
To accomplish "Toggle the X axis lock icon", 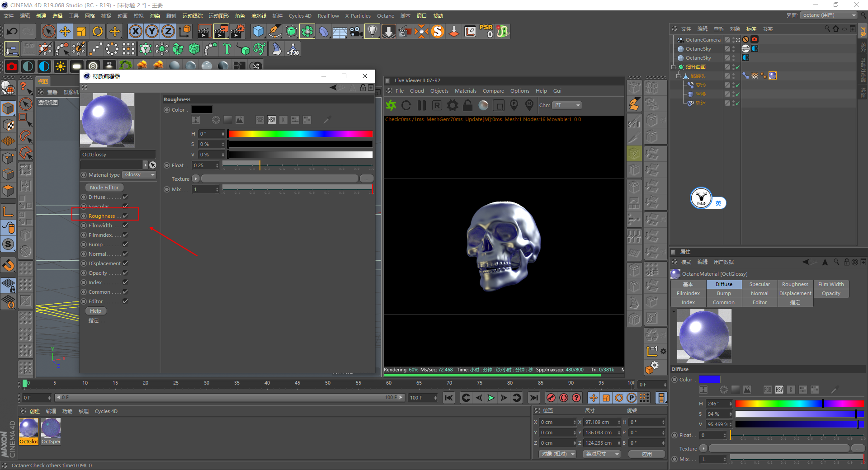I will (135, 31).
